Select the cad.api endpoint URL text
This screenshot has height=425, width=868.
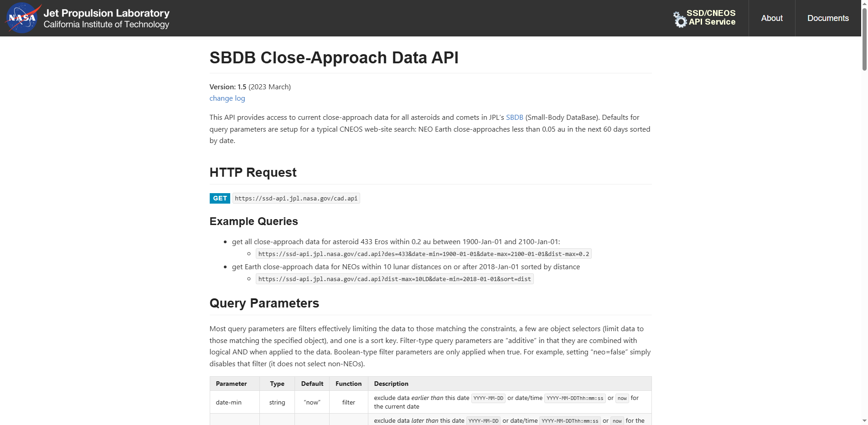[x=296, y=198]
